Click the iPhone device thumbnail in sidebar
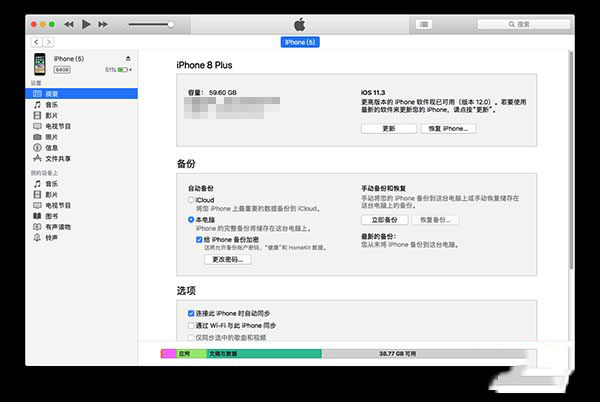Viewport: 600px width, 402px height. click(40, 64)
